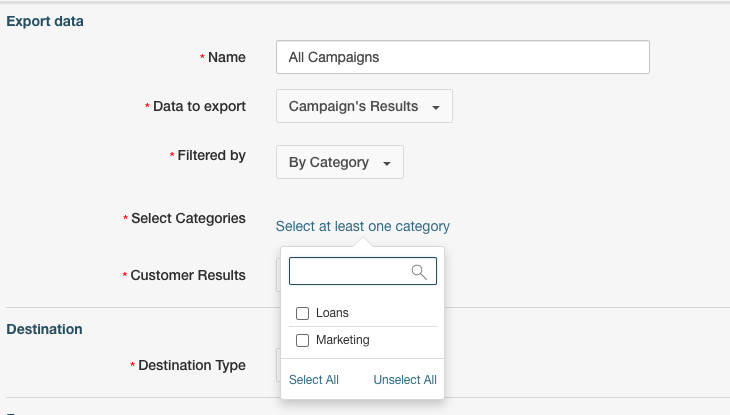The width and height of the screenshot is (730, 415).
Task: Click the Customer Results label
Action: tap(188, 275)
